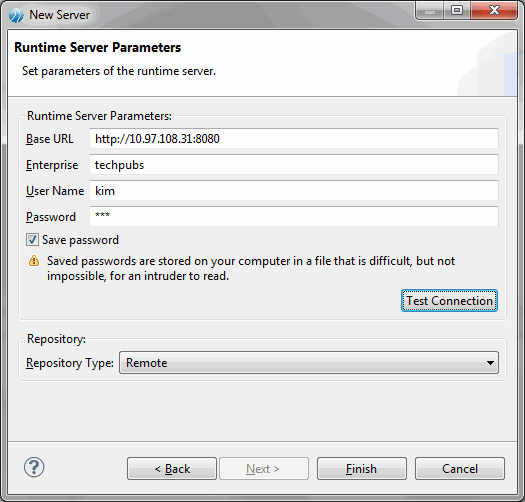This screenshot has width=525, height=502.
Task: Uncheck the Save password checkbox
Action: tap(32, 240)
